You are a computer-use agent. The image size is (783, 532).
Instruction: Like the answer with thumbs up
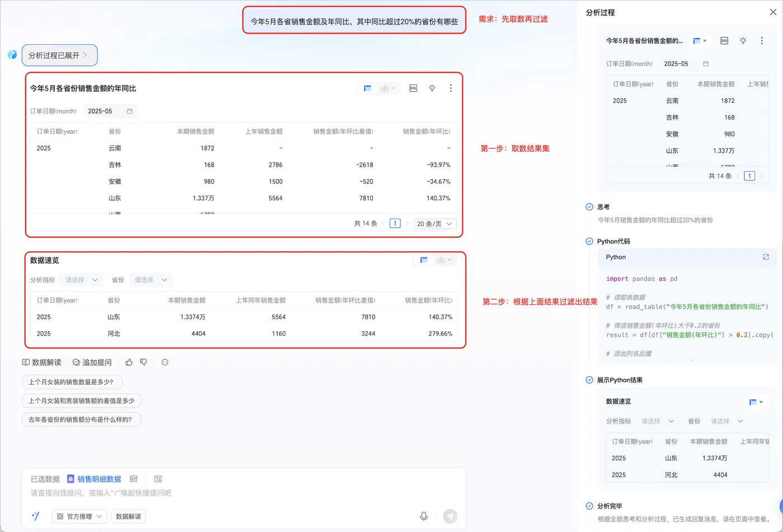click(129, 362)
